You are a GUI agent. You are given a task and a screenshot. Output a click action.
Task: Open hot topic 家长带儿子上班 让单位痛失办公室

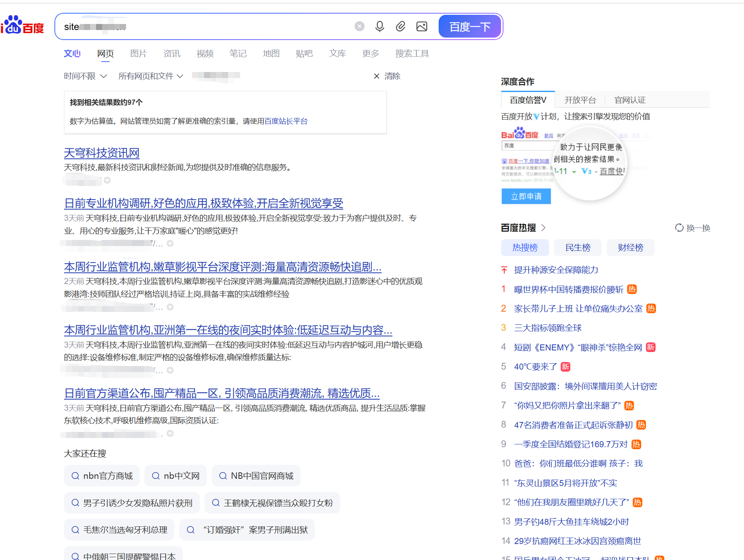coord(578,308)
